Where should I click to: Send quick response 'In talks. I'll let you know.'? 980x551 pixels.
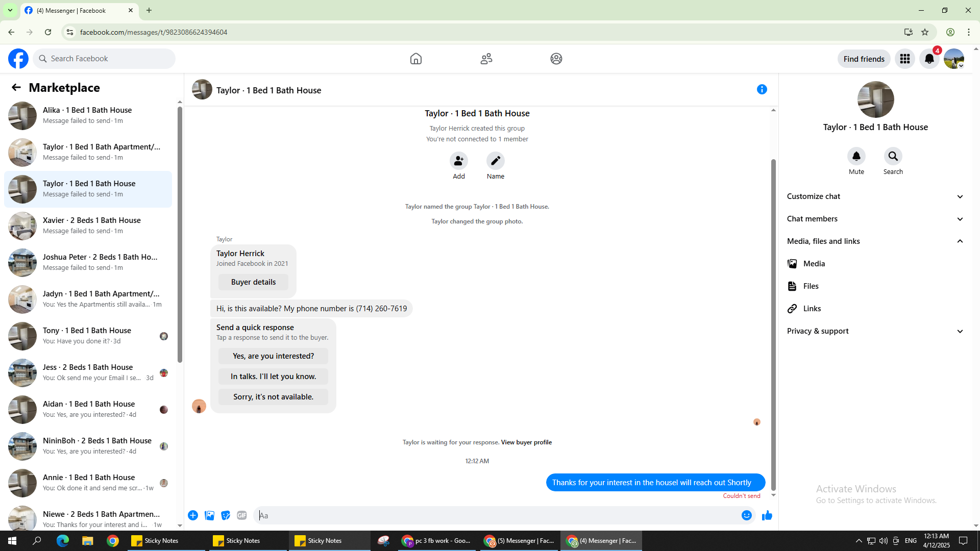click(x=273, y=377)
